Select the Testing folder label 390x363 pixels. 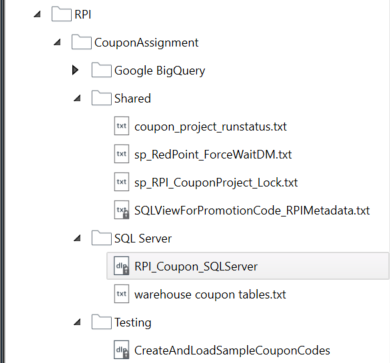[x=133, y=323]
